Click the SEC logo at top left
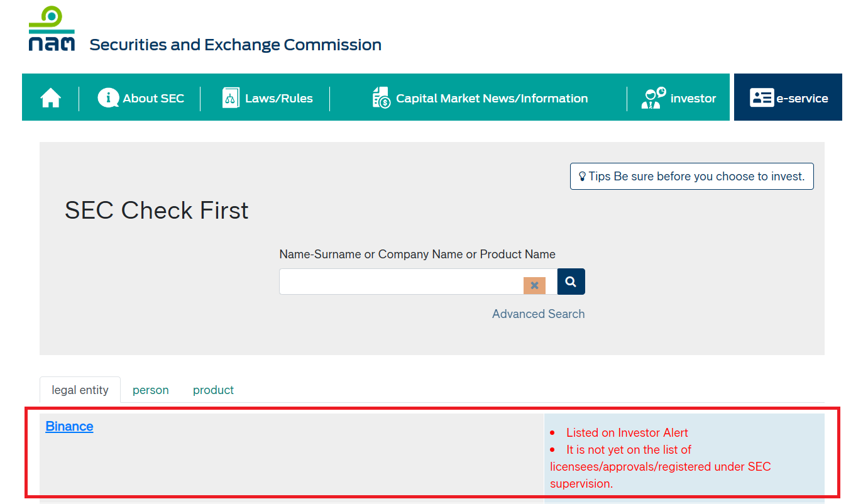 [52, 29]
